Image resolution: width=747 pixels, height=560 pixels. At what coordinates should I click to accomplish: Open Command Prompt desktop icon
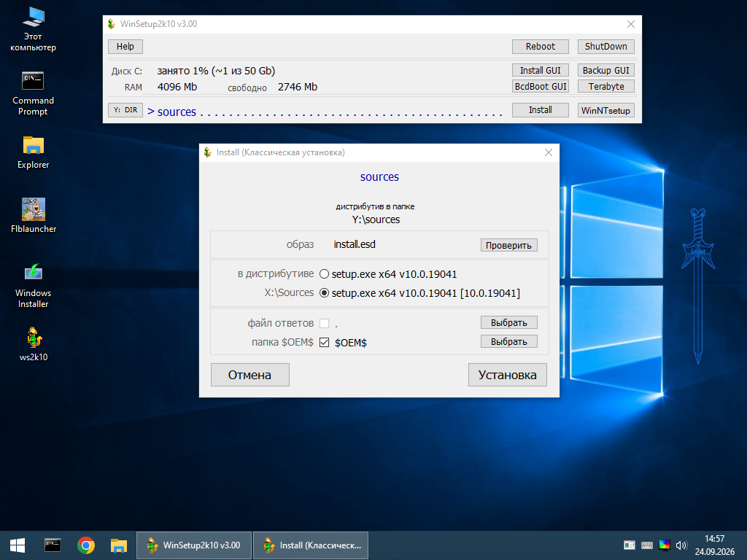(x=33, y=94)
